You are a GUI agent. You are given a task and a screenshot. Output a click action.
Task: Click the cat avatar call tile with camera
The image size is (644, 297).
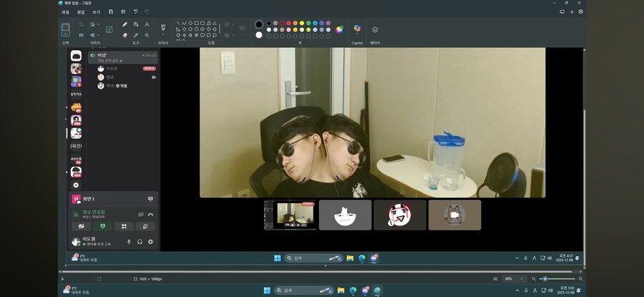[x=454, y=215]
